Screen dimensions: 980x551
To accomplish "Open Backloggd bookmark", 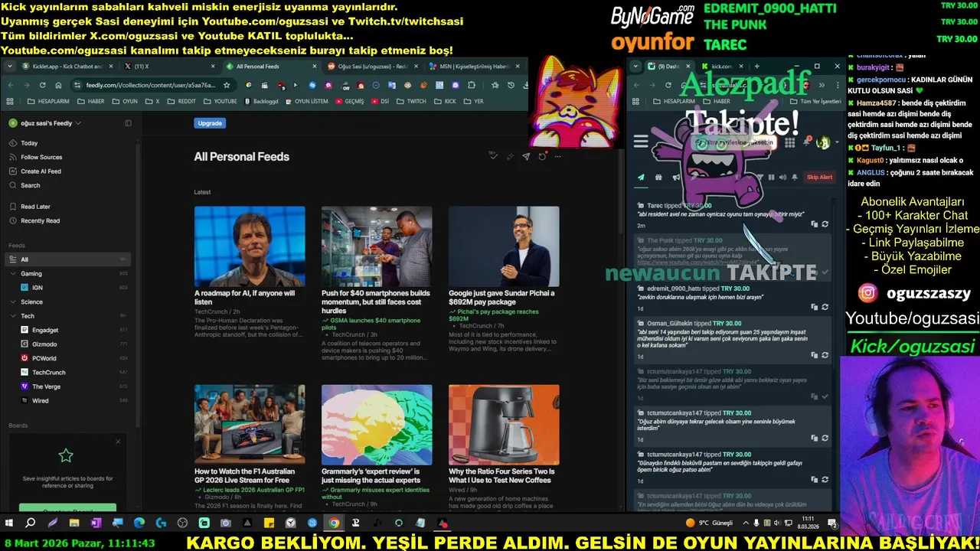I will (x=261, y=101).
